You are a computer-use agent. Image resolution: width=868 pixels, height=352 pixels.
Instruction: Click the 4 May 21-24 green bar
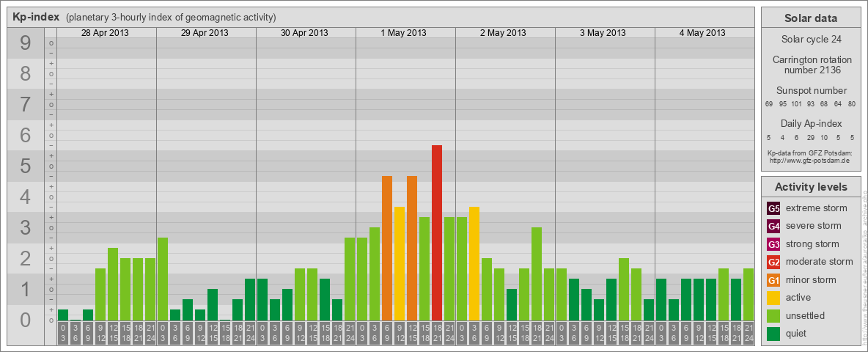pos(749,295)
